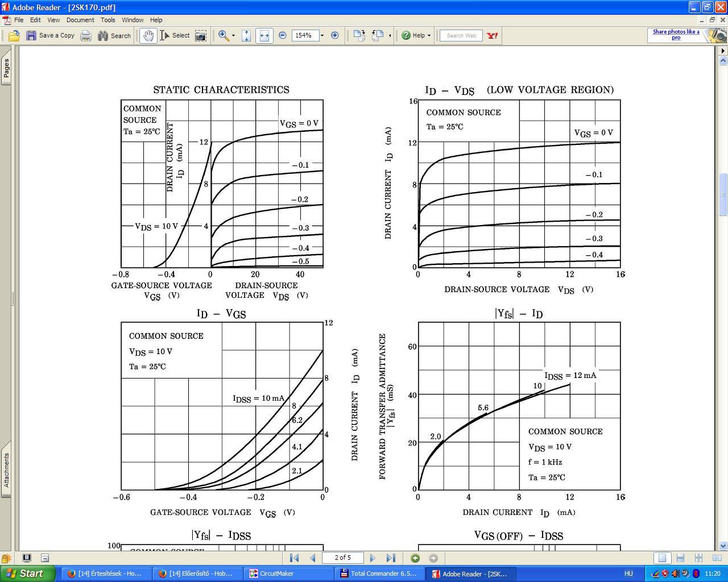Go to the first page
The height and width of the screenshot is (582, 728).
click(295, 558)
